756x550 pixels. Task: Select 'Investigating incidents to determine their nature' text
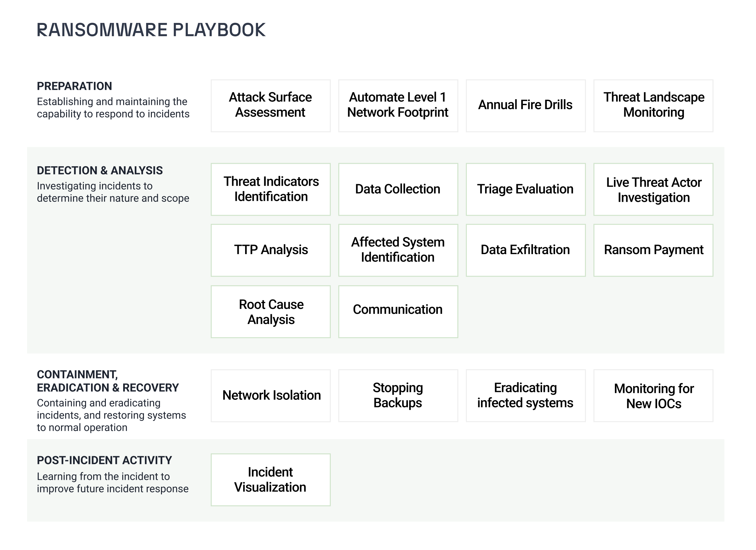tap(113, 192)
